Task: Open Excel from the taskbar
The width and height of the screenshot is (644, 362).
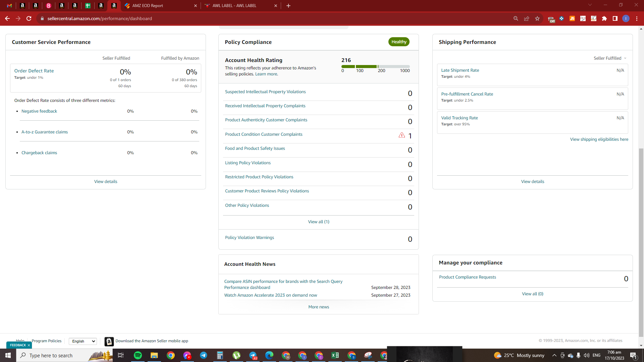Action: coord(335,355)
